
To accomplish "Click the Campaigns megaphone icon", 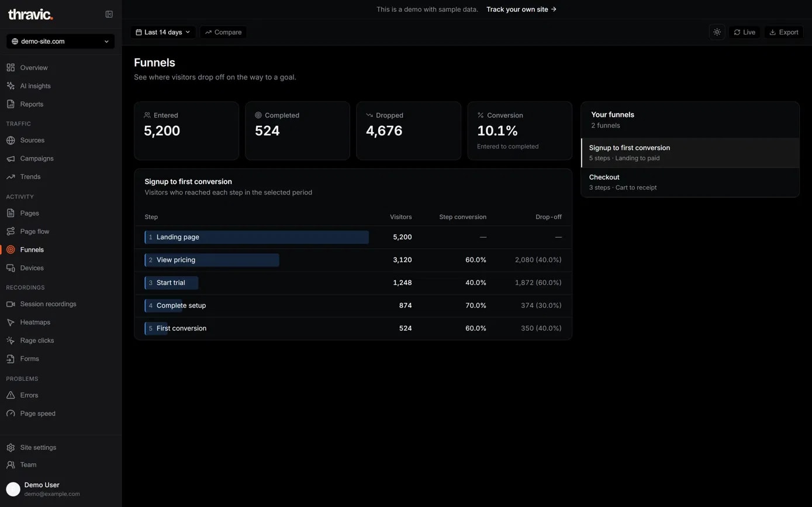I will pyautogui.click(x=11, y=158).
